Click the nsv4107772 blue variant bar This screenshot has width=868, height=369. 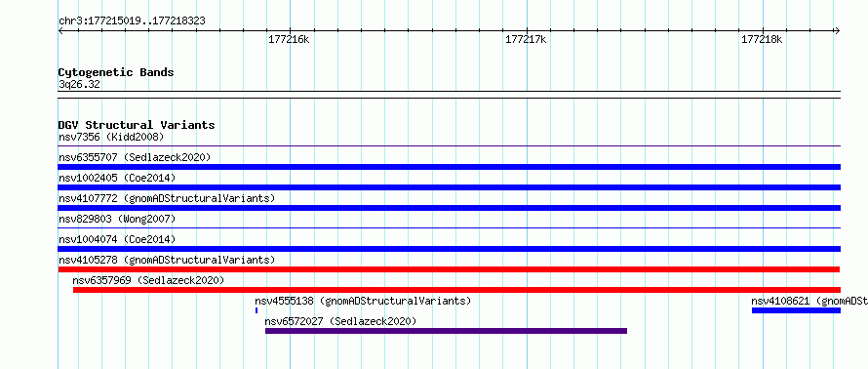pyautogui.click(x=450, y=208)
